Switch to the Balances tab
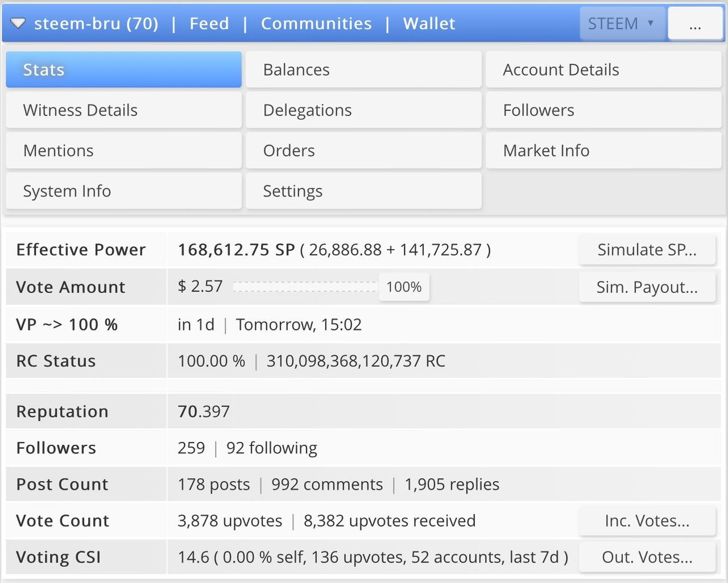The height and width of the screenshot is (583, 728). tap(363, 69)
